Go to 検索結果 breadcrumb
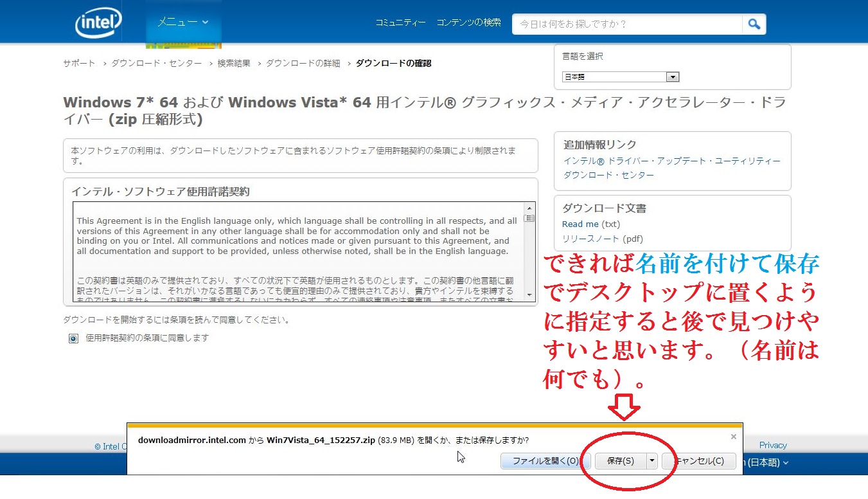 pos(234,63)
